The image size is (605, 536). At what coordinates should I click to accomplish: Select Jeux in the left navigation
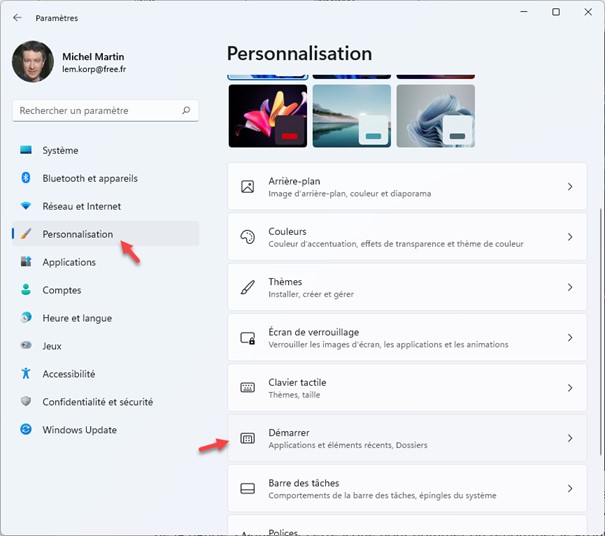coord(53,346)
